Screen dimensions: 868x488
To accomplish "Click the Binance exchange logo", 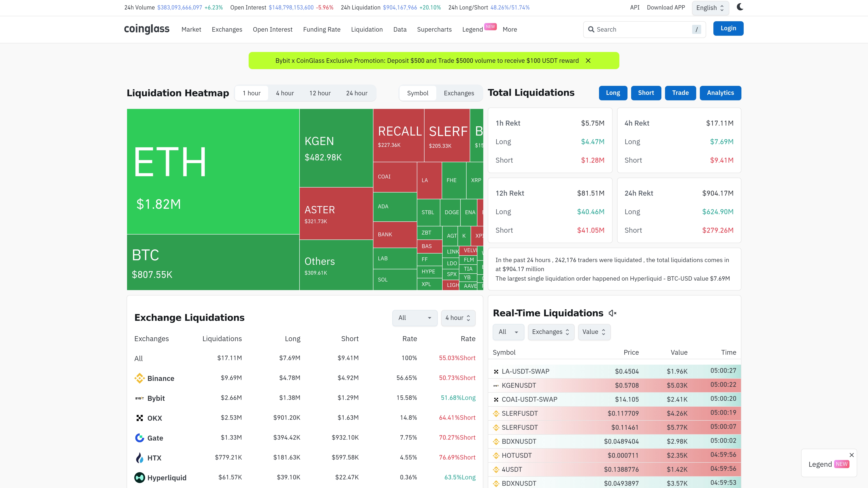I will coord(139,378).
